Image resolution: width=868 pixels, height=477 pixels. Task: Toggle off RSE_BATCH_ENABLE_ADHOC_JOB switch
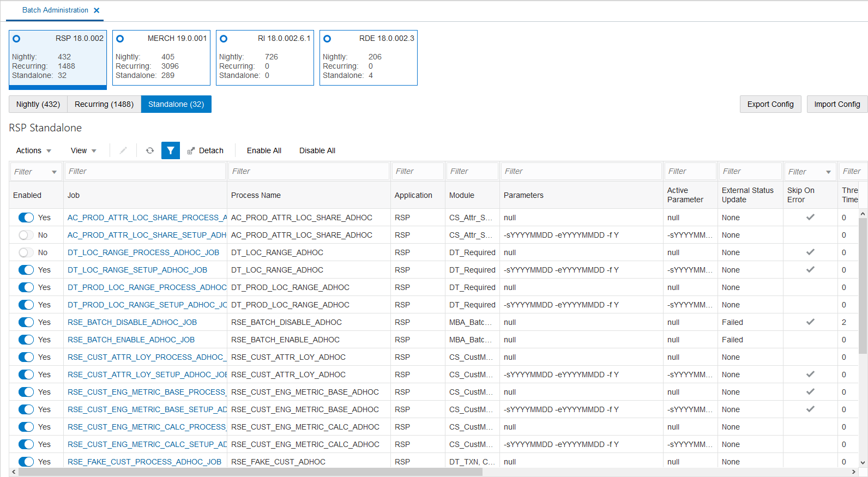pos(26,340)
